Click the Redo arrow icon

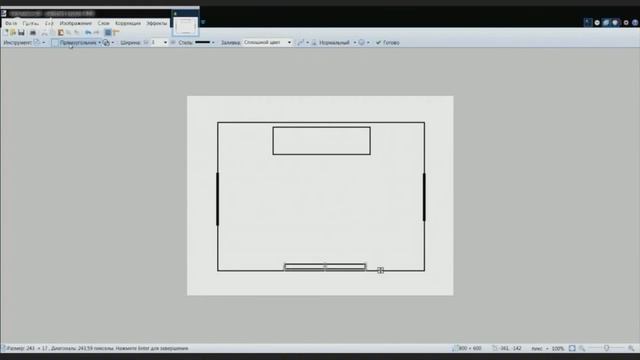point(96,33)
